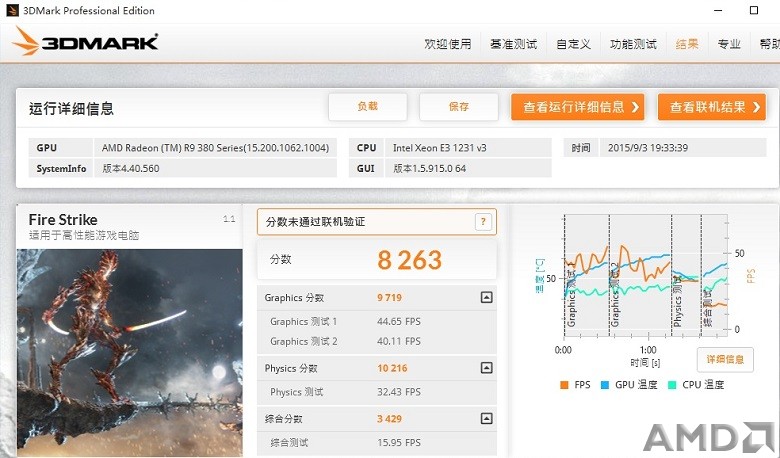Click the 3DMark title bar app icon
This screenshot has width=780, height=458.
(x=12, y=10)
